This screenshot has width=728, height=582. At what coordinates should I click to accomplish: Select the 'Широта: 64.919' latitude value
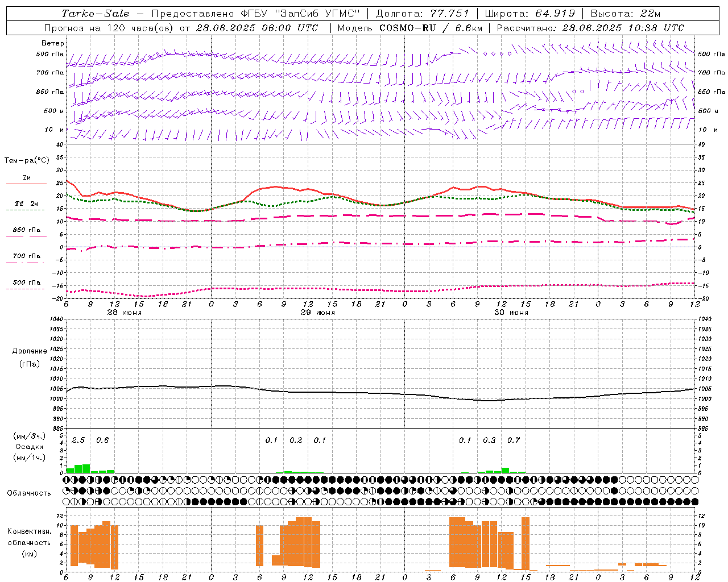click(x=530, y=14)
